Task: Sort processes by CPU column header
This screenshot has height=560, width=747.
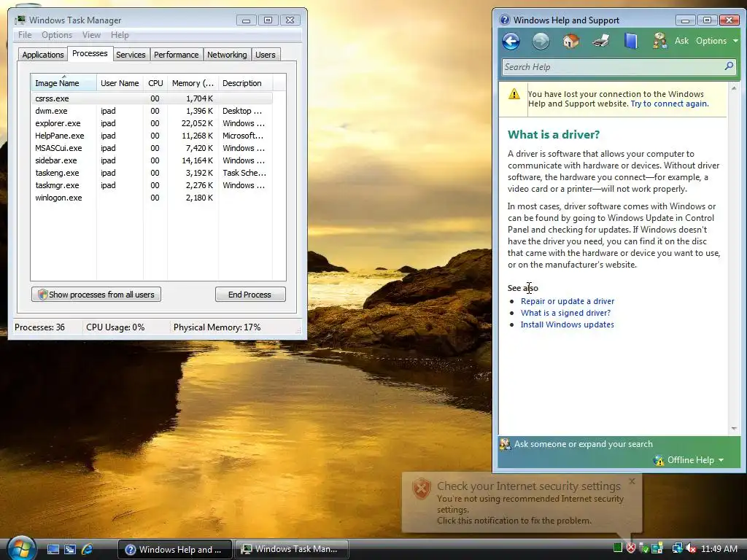Action: pyautogui.click(x=155, y=83)
